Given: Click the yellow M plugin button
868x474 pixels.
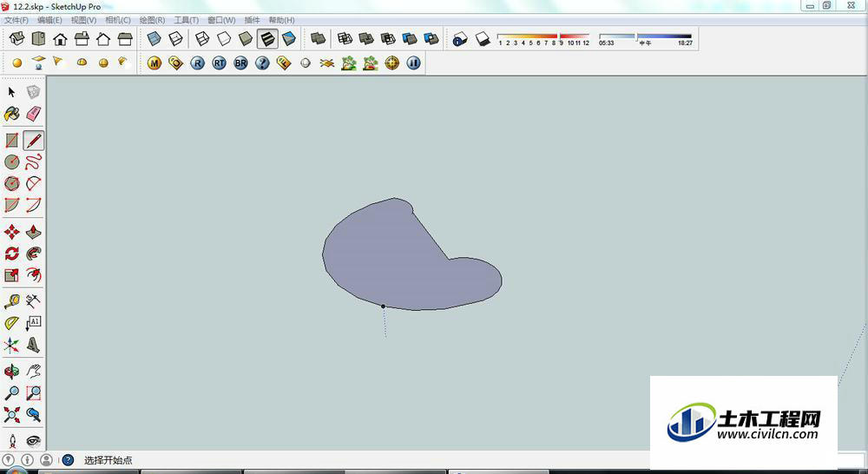Looking at the screenshot, I should click(x=155, y=63).
